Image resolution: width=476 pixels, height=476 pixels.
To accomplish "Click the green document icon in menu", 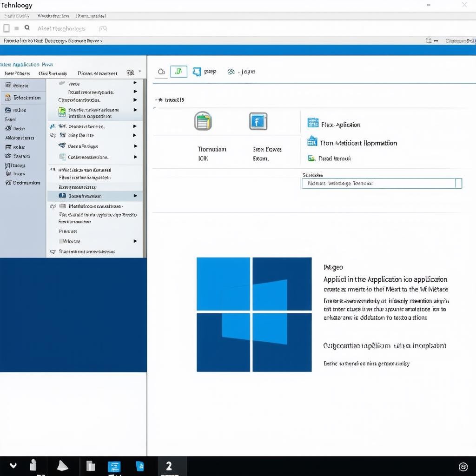I will [x=62, y=112].
